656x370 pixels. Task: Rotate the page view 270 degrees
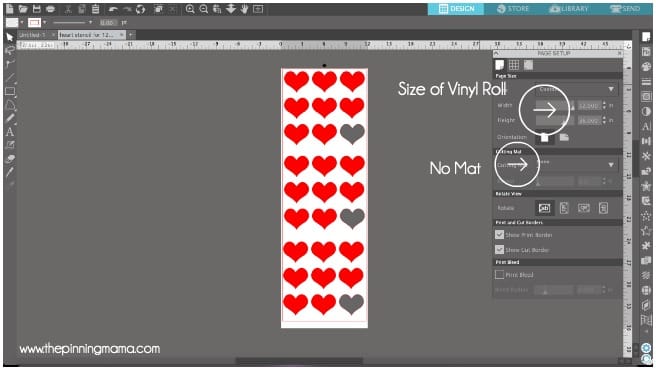tap(603, 208)
